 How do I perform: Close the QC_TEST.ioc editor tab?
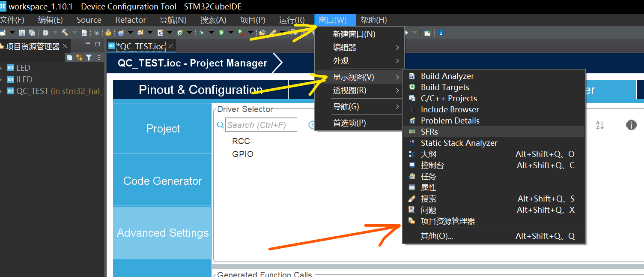[x=170, y=46]
